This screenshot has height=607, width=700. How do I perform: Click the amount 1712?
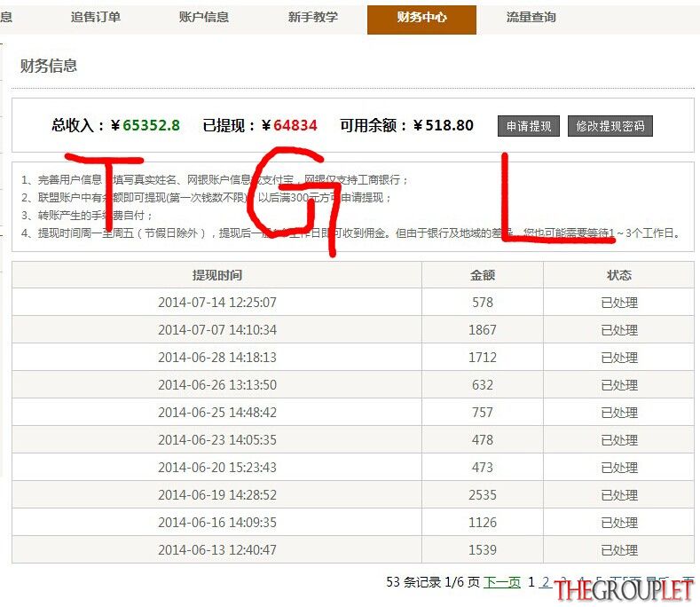click(x=483, y=358)
